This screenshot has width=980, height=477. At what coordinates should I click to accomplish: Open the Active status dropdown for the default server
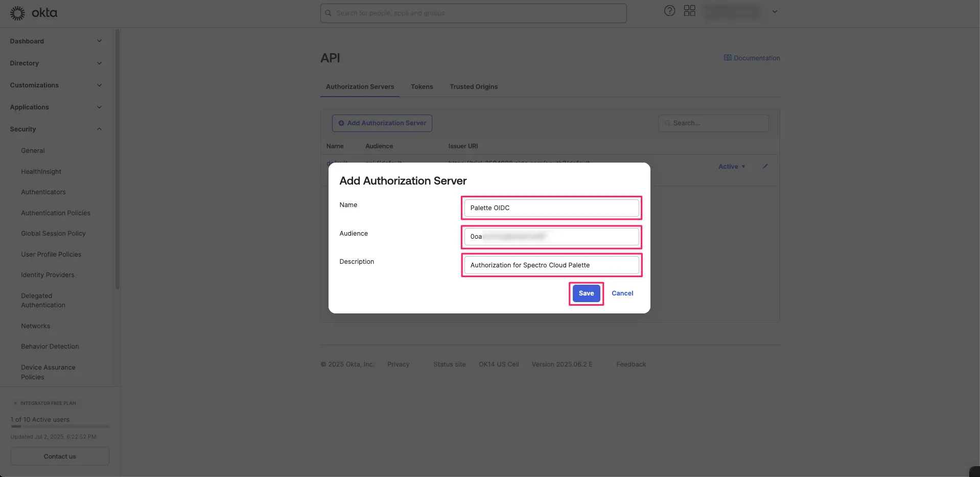tap(731, 166)
